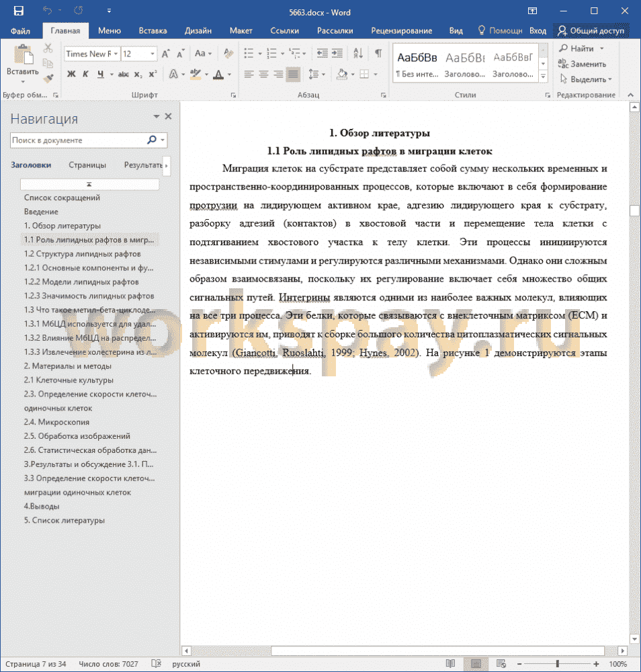Activate the Format Painter brush
Viewport: 641px width, 672px height.
[49, 78]
